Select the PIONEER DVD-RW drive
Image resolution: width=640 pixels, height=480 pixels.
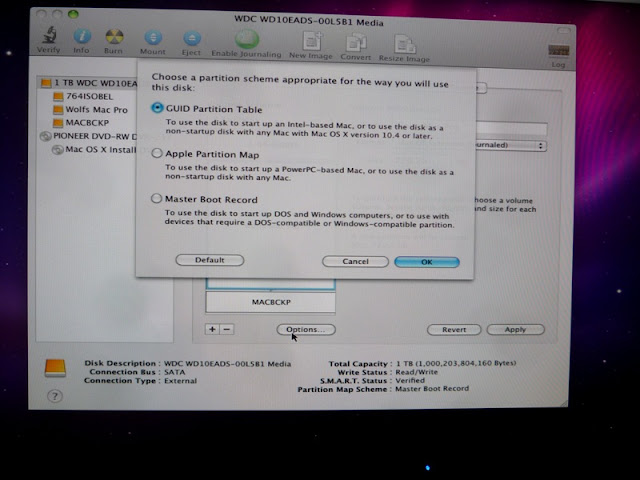(x=88, y=136)
